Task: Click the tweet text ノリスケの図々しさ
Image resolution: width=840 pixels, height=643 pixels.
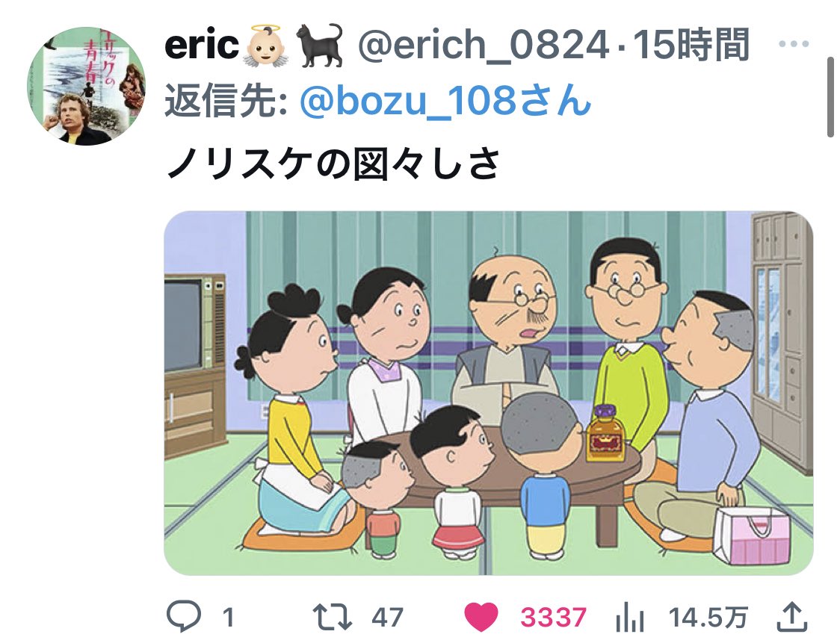Action: pos(333,164)
